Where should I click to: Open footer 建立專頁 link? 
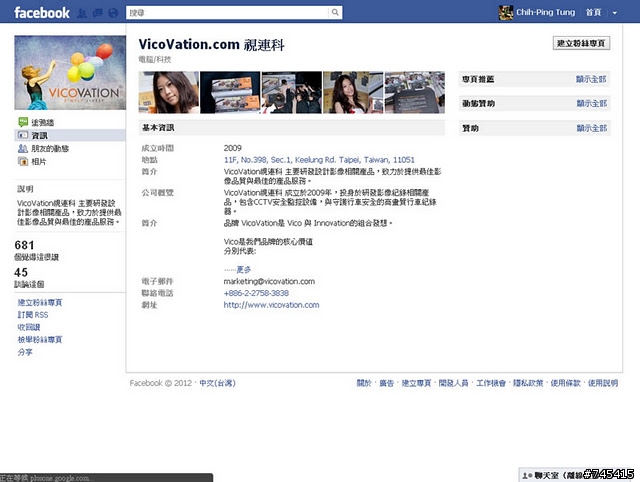pyautogui.click(x=416, y=383)
